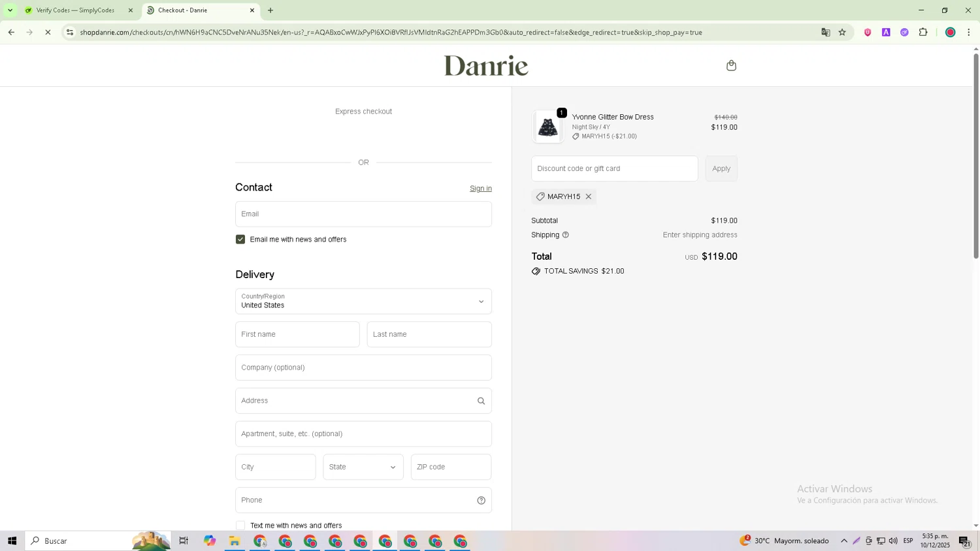980x551 pixels.
Task: Click the Apply discount button
Action: pos(721,168)
